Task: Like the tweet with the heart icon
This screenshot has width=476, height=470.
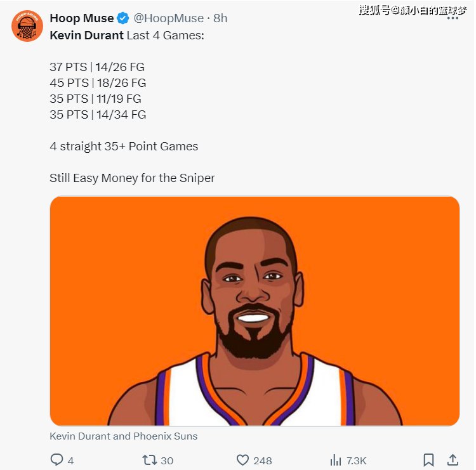Action: (x=242, y=460)
